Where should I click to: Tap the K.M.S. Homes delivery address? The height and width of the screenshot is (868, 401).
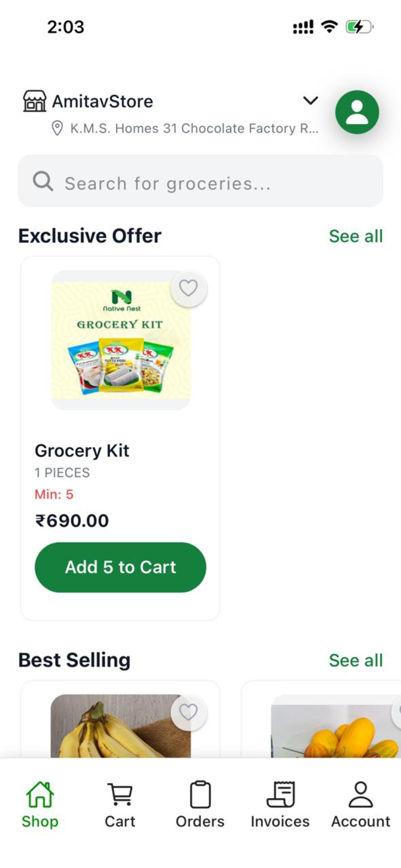coord(194,129)
